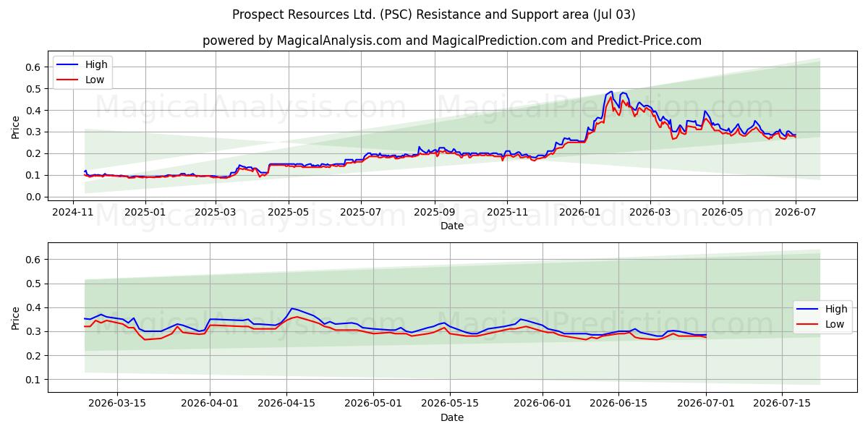This screenshot has height=434, width=868.
Task: Click the '2025-01' x-axis label on upper chart
Action: click(x=145, y=212)
